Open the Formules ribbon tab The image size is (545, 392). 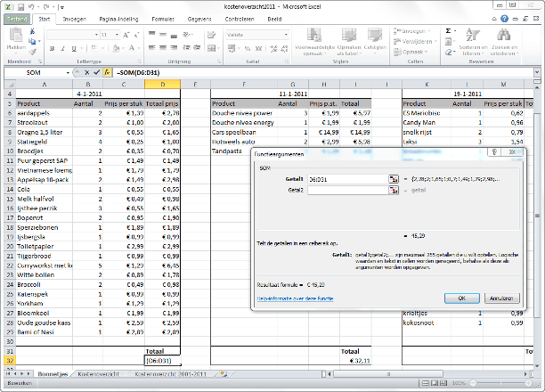point(163,18)
